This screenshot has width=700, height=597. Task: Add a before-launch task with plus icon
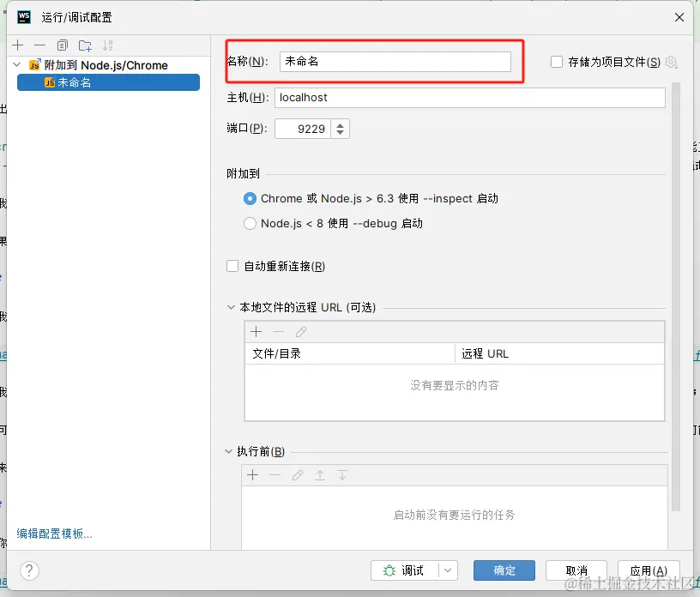[253, 475]
